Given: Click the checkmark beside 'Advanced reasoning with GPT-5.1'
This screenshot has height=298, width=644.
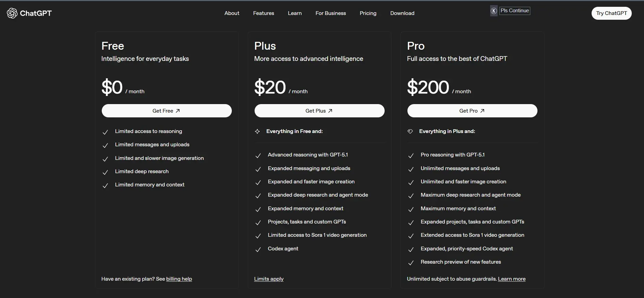Looking at the screenshot, I should click(x=258, y=156).
